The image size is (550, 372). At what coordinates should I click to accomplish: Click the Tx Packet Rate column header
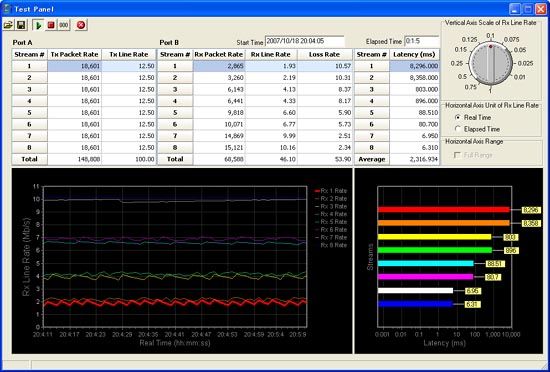74,54
